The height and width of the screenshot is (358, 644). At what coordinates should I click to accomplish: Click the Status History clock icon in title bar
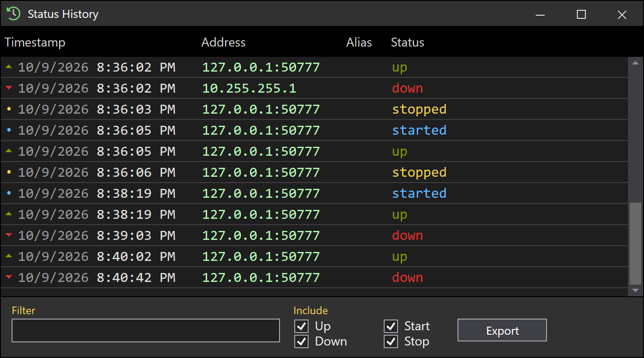point(14,14)
